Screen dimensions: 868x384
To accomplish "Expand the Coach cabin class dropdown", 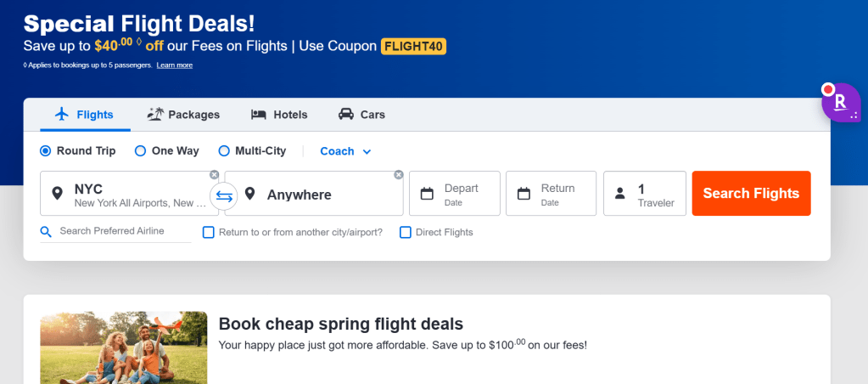I will coord(345,151).
